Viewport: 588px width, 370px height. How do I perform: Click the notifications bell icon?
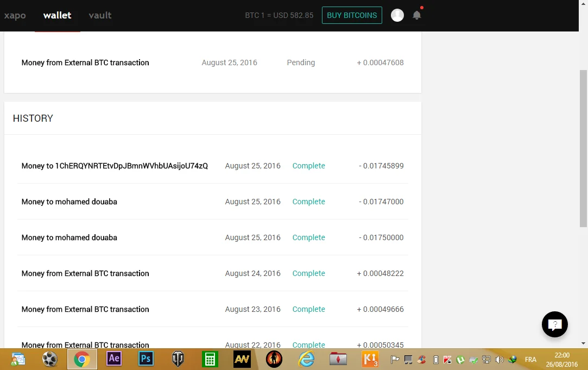416,15
